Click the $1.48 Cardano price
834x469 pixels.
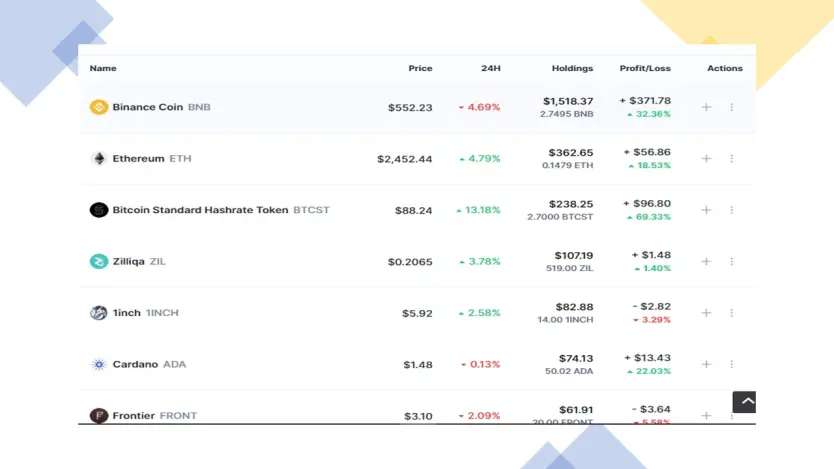click(x=418, y=365)
